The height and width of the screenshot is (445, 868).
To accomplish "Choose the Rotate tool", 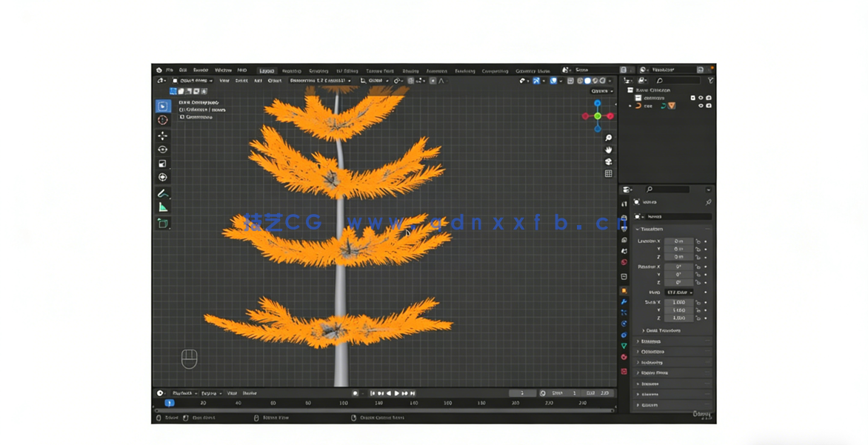I will pyautogui.click(x=163, y=150).
